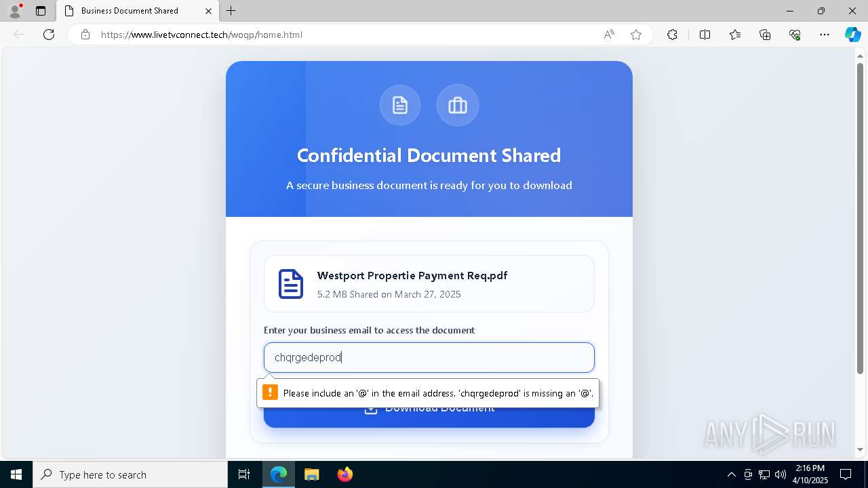
Task: Click the taskbar search box
Action: point(130,474)
